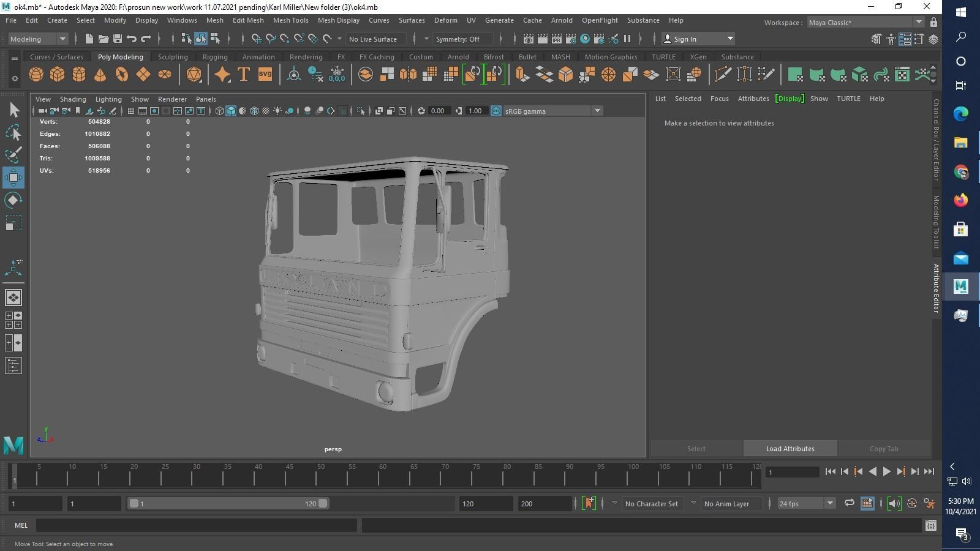Image resolution: width=980 pixels, height=551 pixels.
Task: Select the Paint Selection tool in toolbox
Action: pos(13,155)
